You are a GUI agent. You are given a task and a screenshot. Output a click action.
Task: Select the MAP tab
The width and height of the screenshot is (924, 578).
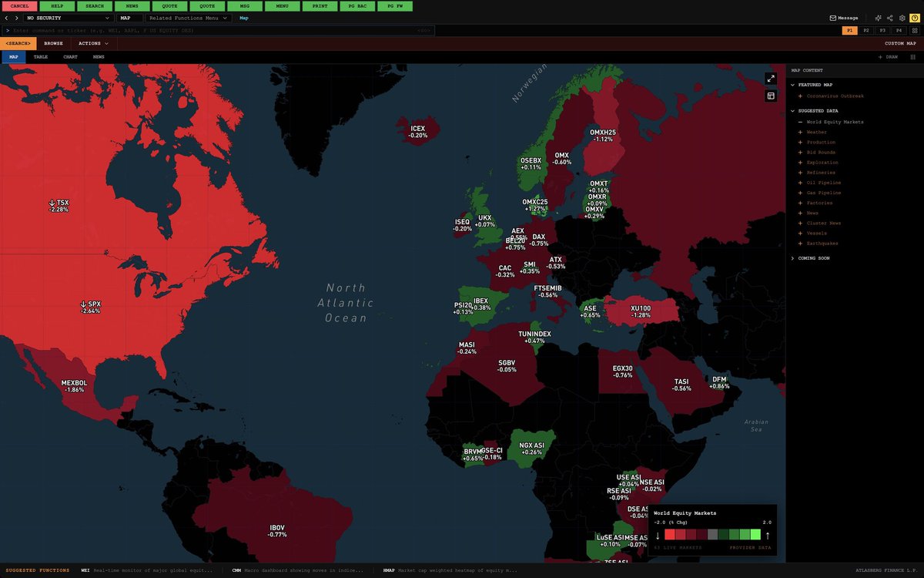pos(13,57)
